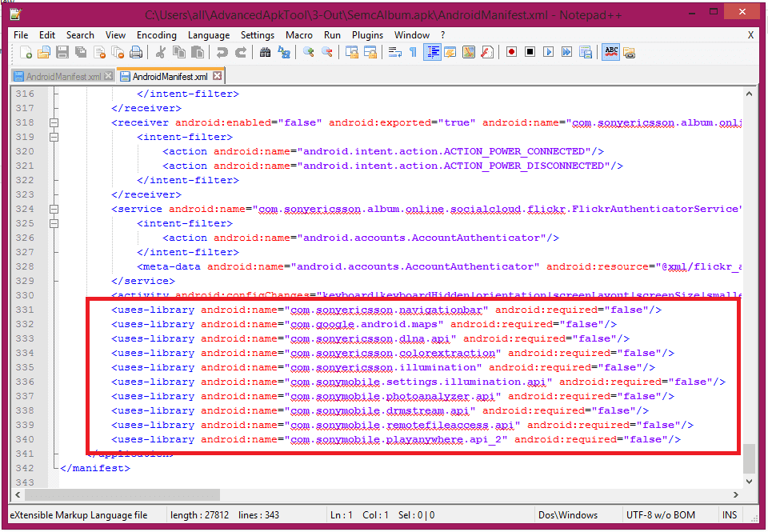Image resolution: width=768 pixels, height=532 pixels.
Task: Close the active AndroidManifest.xml tab
Action: click(x=217, y=76)
